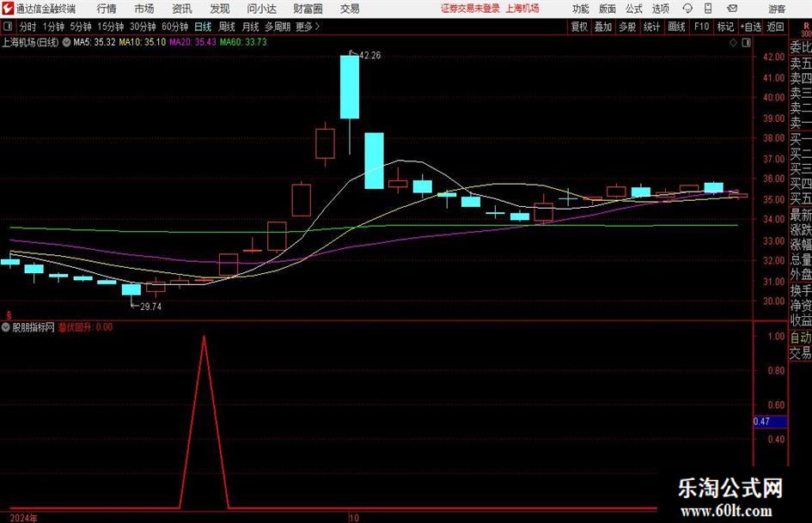Viewport: 812px width, 523px height.
Task: Select the 日线 daily period tab
Action: point(203,27)
